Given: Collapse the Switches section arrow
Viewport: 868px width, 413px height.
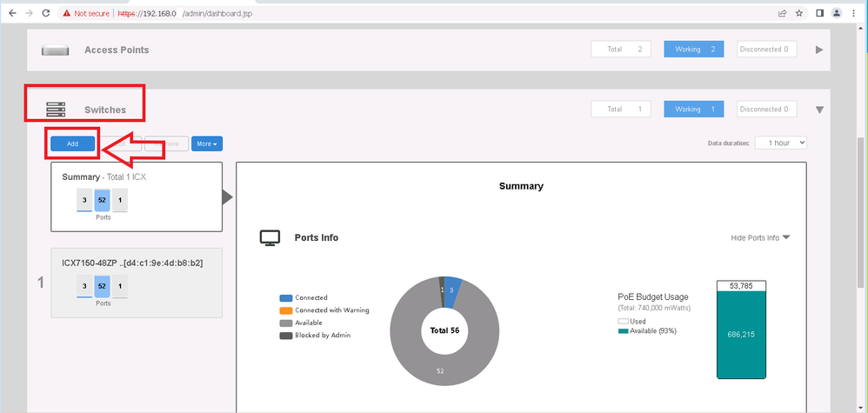Looking at the screenshot, I should [818, 110].
